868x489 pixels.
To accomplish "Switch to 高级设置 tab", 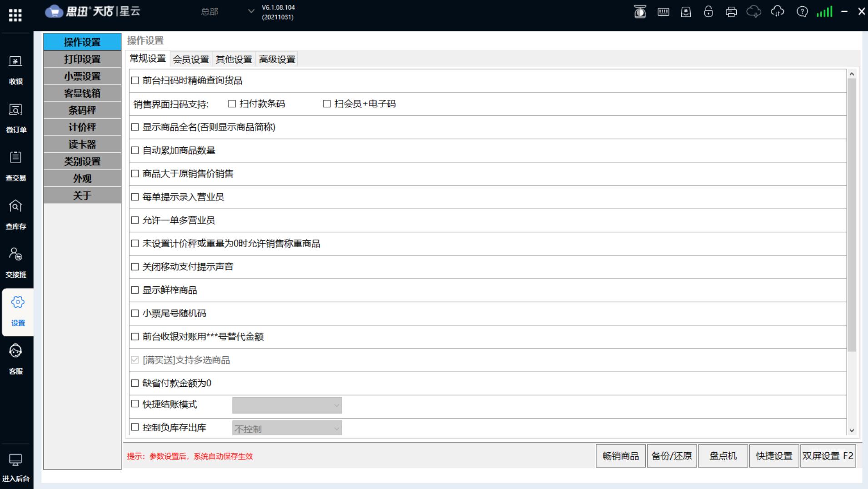I will (277, 59).
